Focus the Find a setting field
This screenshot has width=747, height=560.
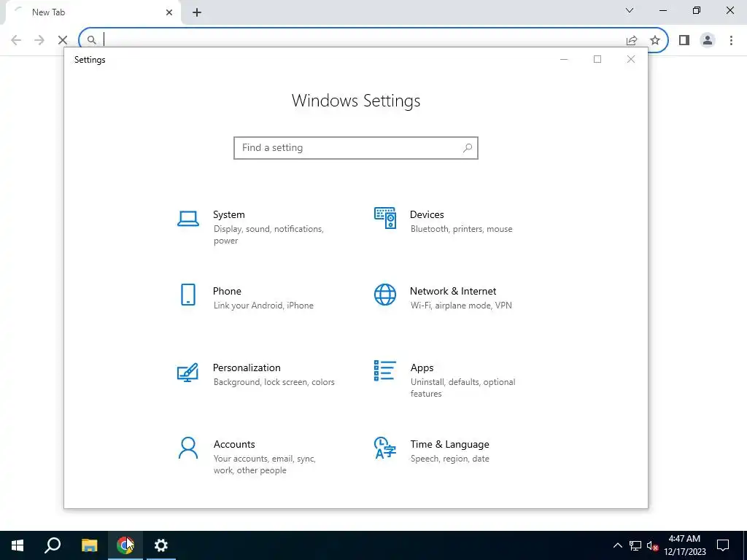(x=356, y=148)
